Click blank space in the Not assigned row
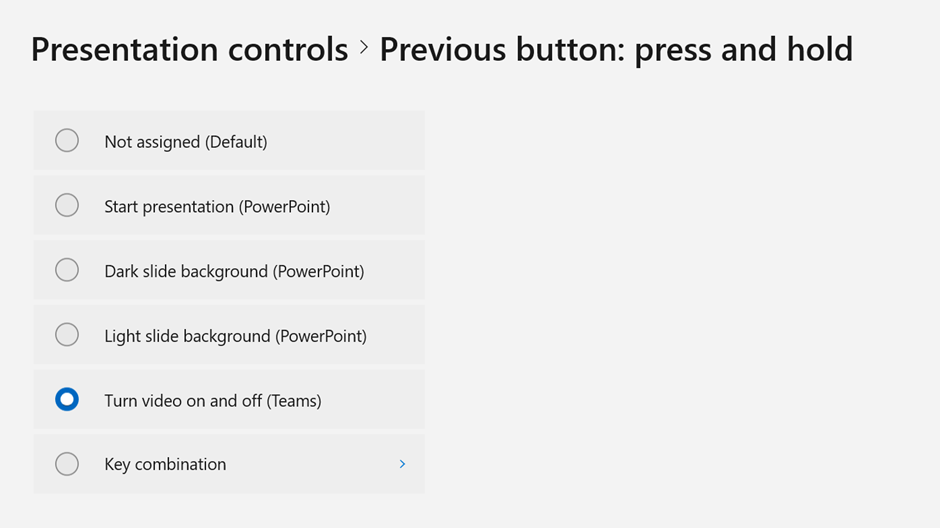Viewport: 940px width, 528px height. [x=350, y=141]
